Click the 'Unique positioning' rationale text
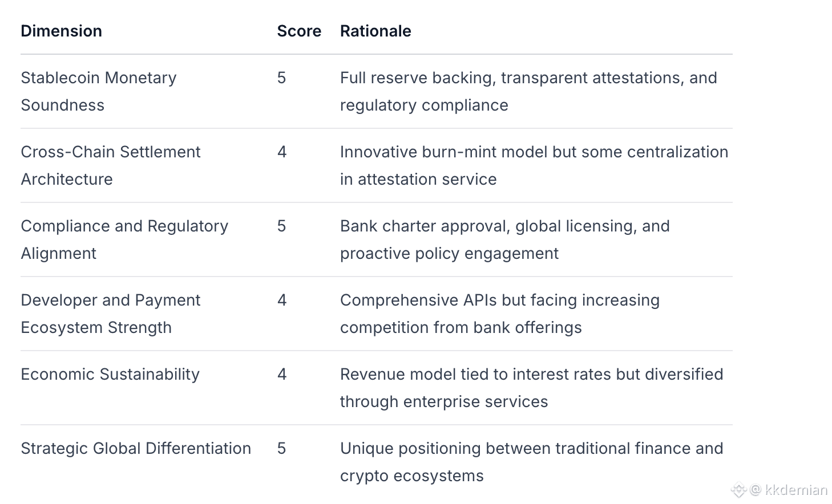 (x=531, y=462)
